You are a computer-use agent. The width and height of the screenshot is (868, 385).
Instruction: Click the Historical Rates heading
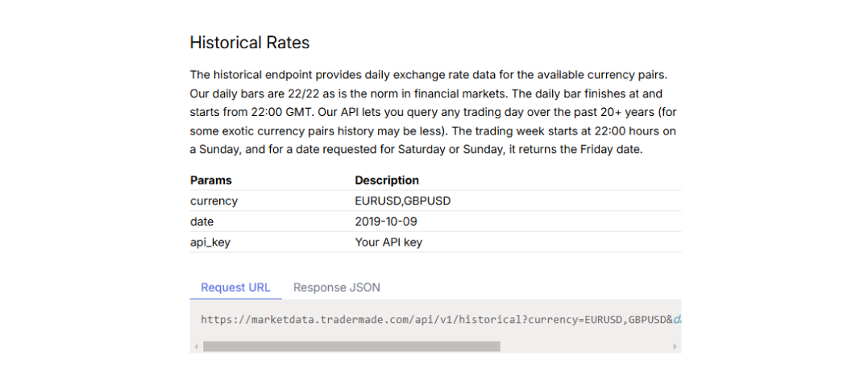click(x=250, y=43)
